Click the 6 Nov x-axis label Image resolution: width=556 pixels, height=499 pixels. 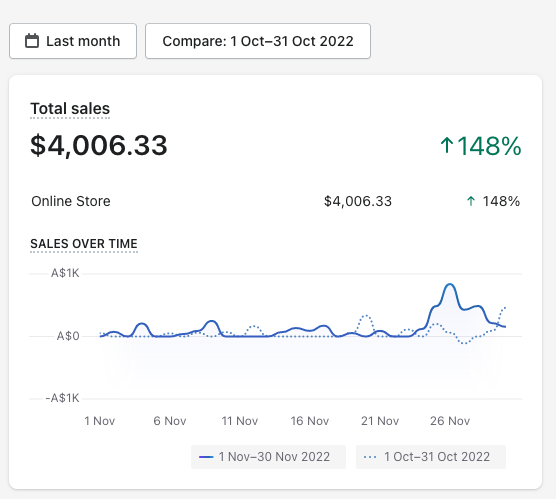click(170, 421)
